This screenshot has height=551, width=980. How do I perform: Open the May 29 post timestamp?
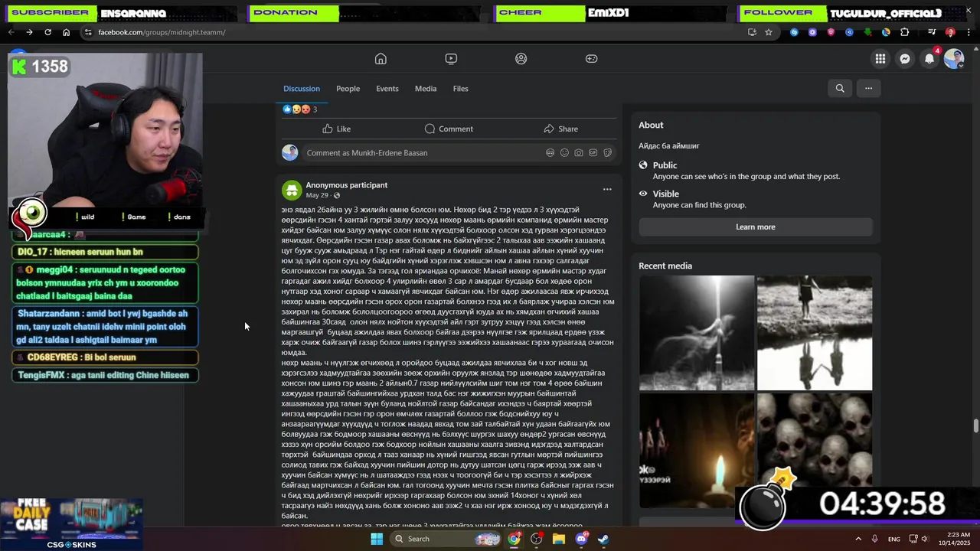[x=317, y=195]
